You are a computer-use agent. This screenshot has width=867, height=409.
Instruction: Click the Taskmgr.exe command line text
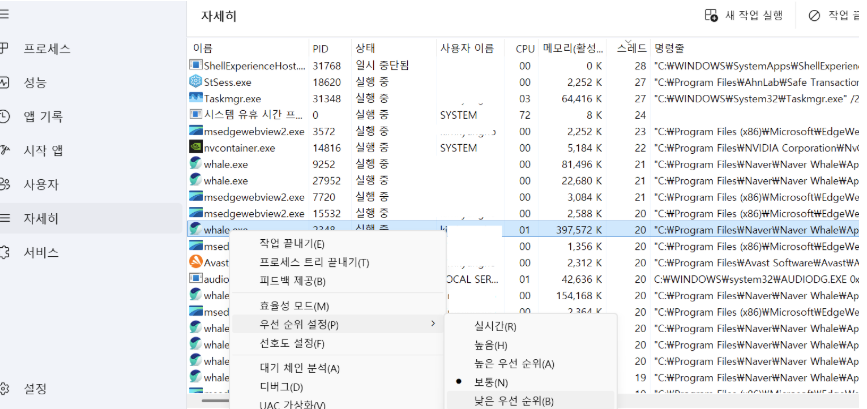756,99
